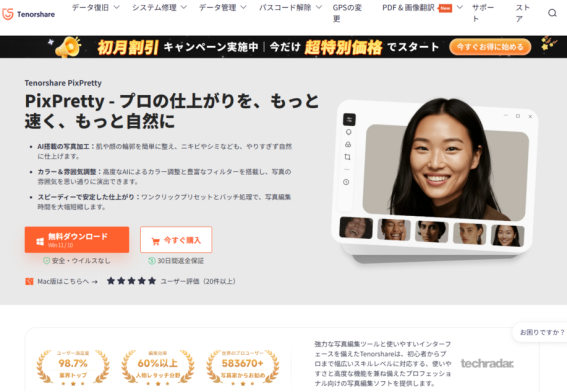
Task: Expand the データ復旧 menu
Action: [95, 7]
